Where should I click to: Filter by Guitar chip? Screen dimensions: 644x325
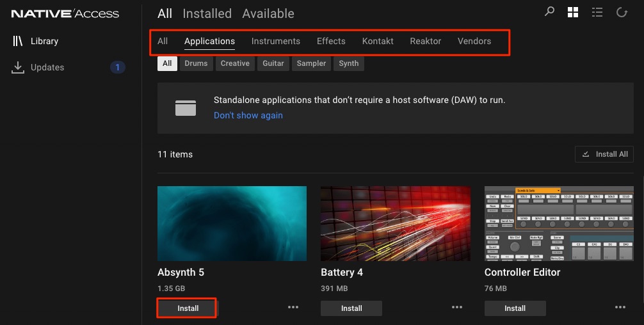point(273,63)
